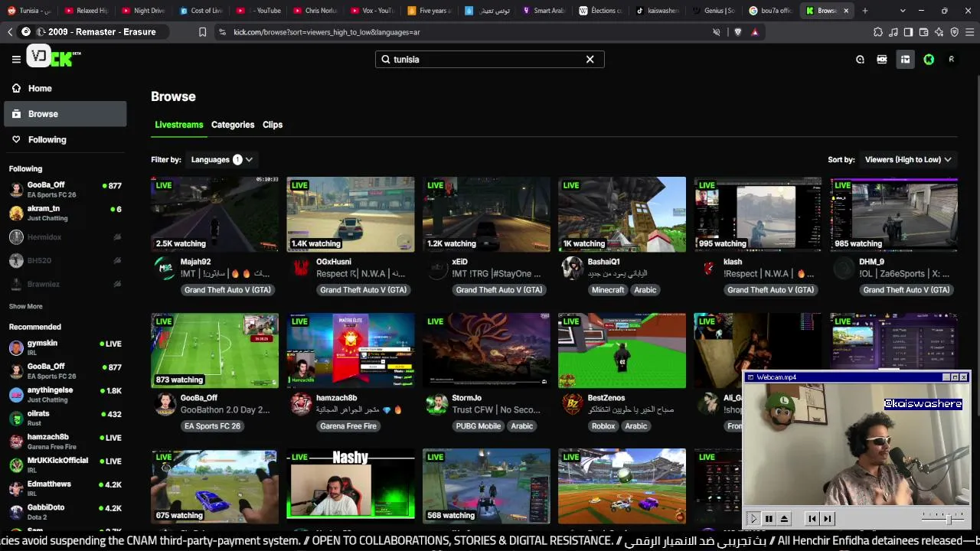Expand the Languages filter dropdown
Image resolution: width=980 pixels, height=551 pixels.
[x=222, y=159]
